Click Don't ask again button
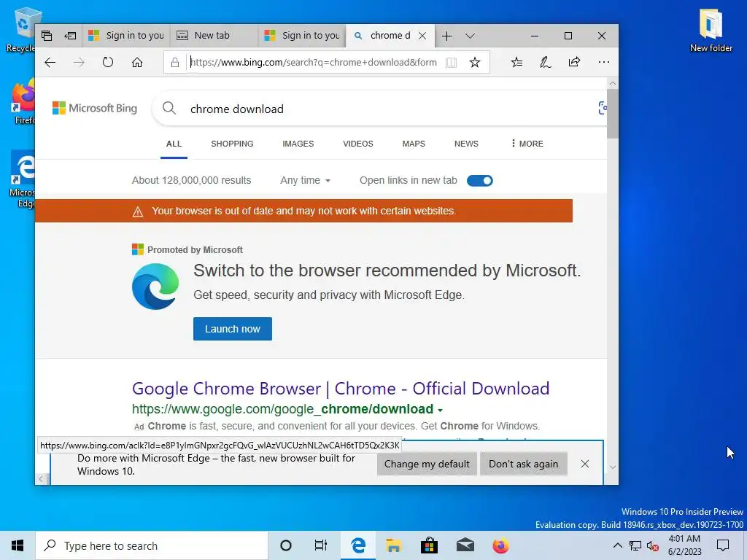 [x=523, y=464]
